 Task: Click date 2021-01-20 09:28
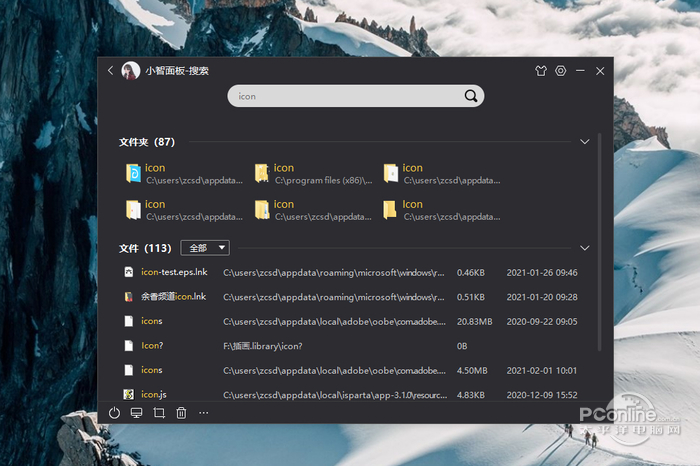542,297
